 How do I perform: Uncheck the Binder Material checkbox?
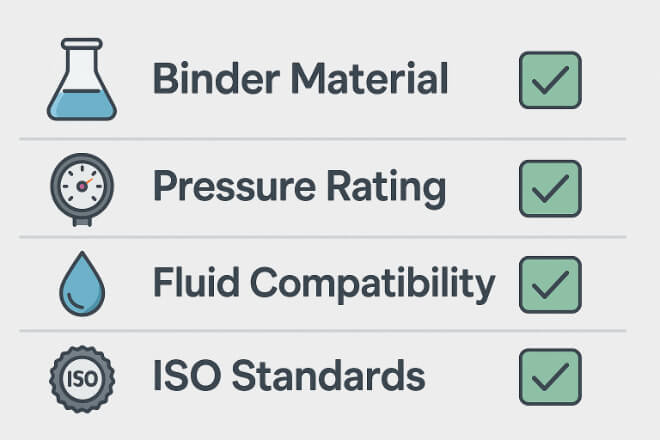pyautogui.click(x=550, y=80)
